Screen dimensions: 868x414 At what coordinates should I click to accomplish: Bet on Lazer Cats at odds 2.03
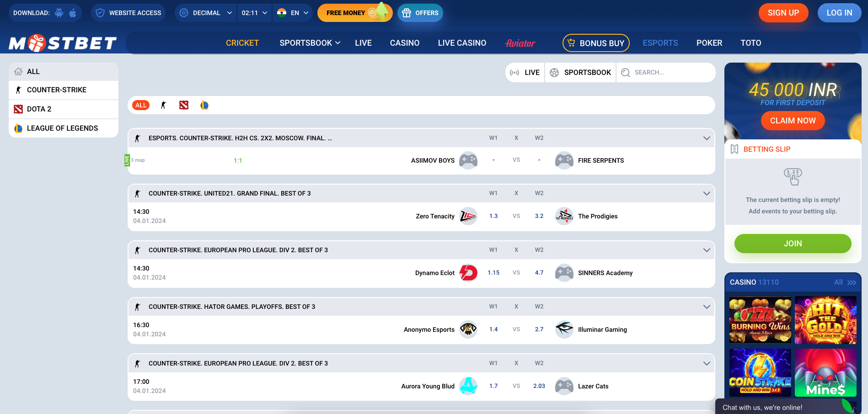539,386
